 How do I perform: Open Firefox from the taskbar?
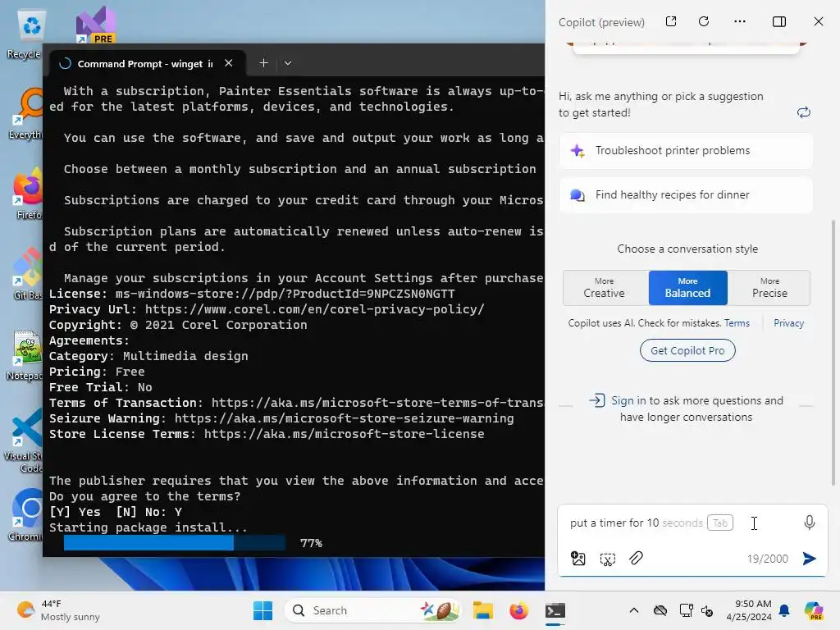pos(518,610)
